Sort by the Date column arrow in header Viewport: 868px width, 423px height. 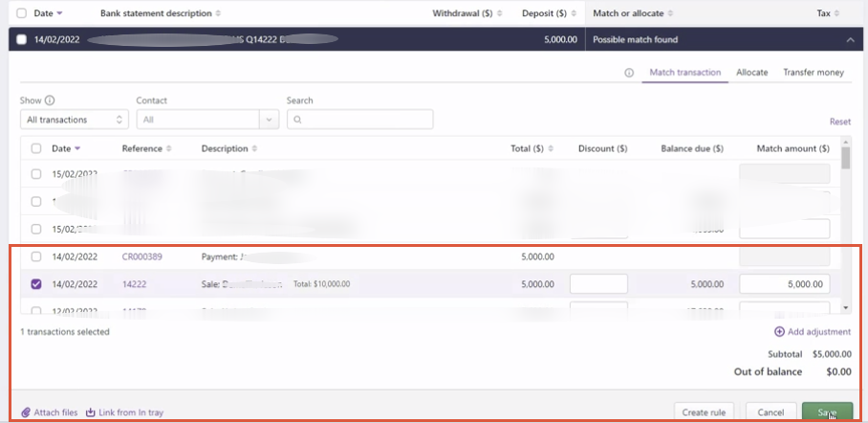coord(76,149)
